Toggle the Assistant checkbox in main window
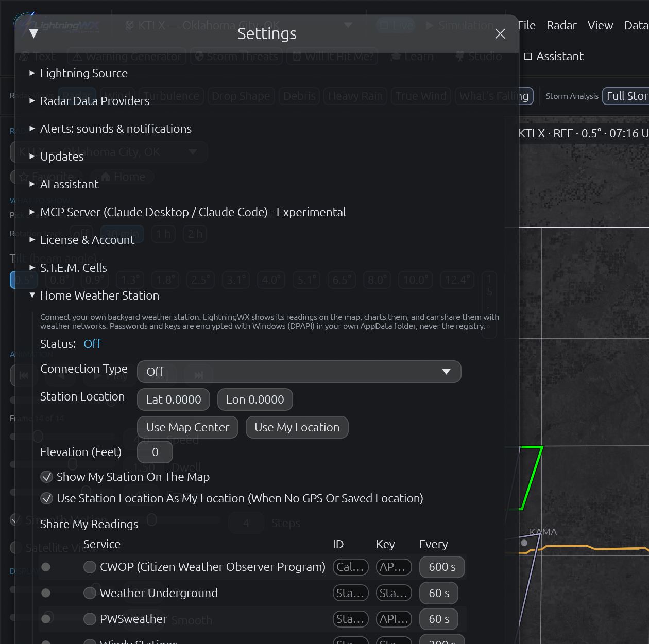 coord(528,56)
